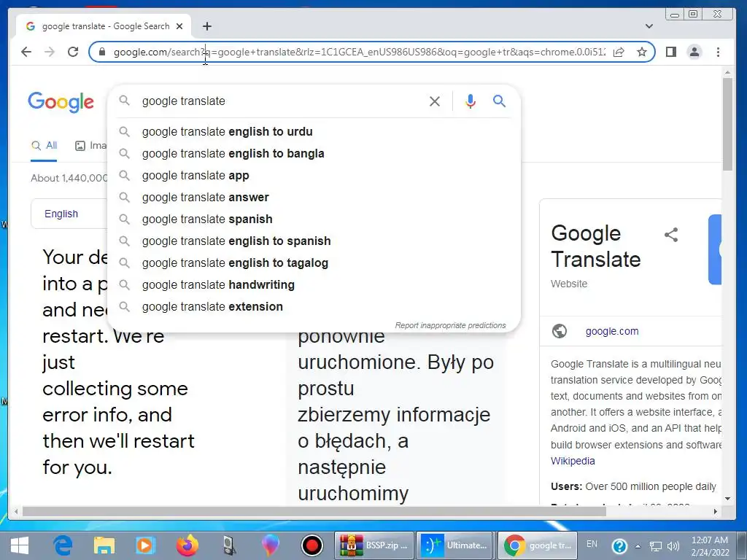747x560 pixels.
Task: Choose suggestion "google translate english to spanish"
Action: point(236,241)
